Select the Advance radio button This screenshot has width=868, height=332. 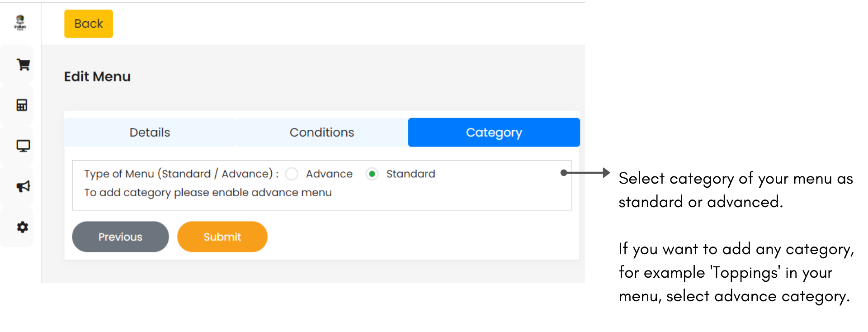292,174
